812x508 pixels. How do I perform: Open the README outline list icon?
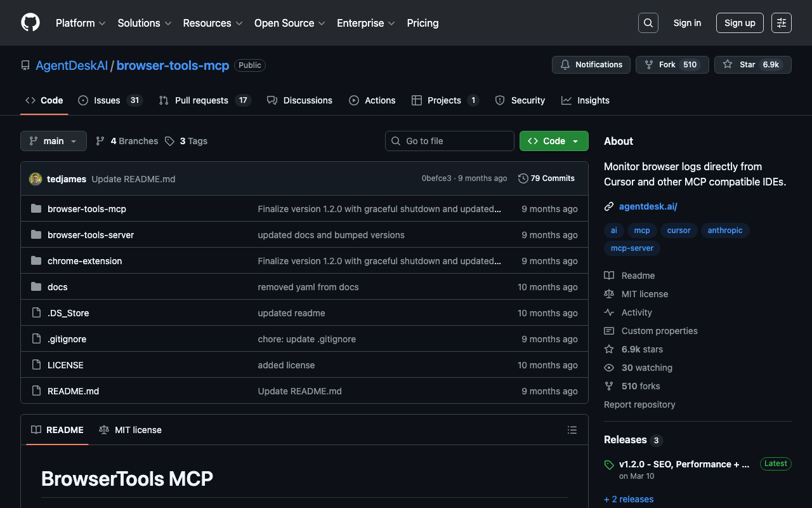(572, 430)
